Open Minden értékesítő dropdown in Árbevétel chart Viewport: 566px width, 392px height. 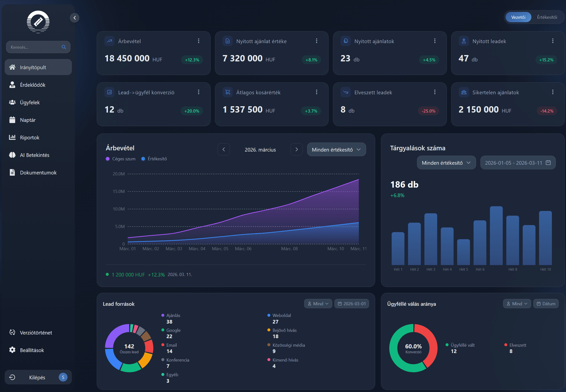pos(336,149)
